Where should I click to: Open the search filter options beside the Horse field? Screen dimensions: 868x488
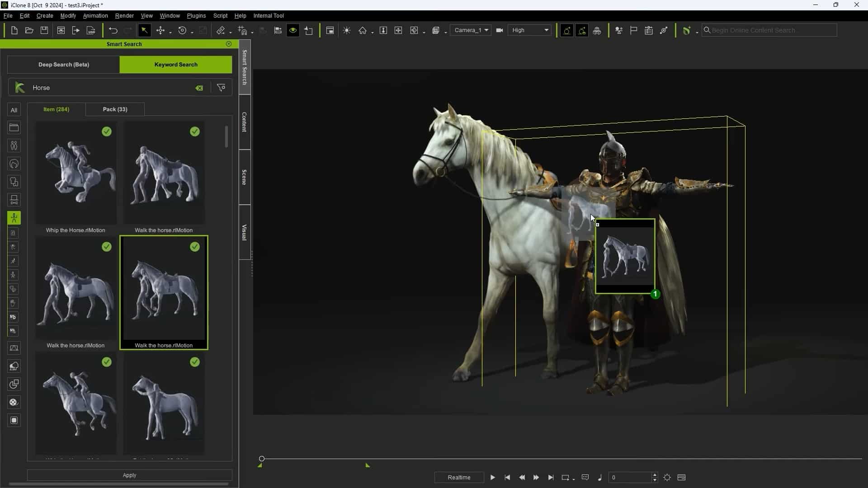(x=221, y=88)
